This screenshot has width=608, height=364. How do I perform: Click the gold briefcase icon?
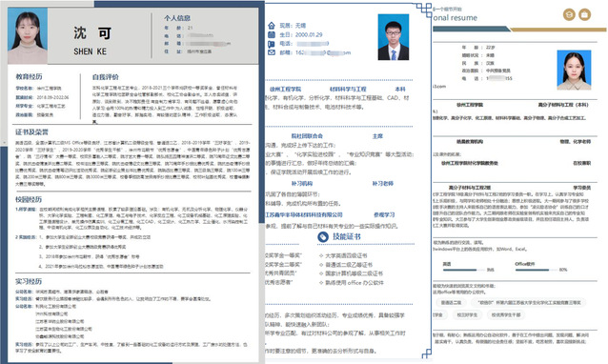coord(585,14)
